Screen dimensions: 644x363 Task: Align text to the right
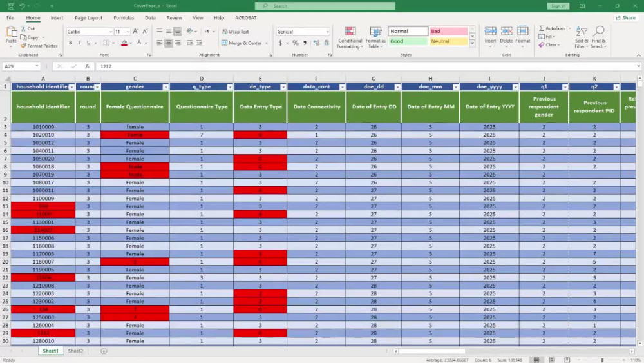click(178, 43)
